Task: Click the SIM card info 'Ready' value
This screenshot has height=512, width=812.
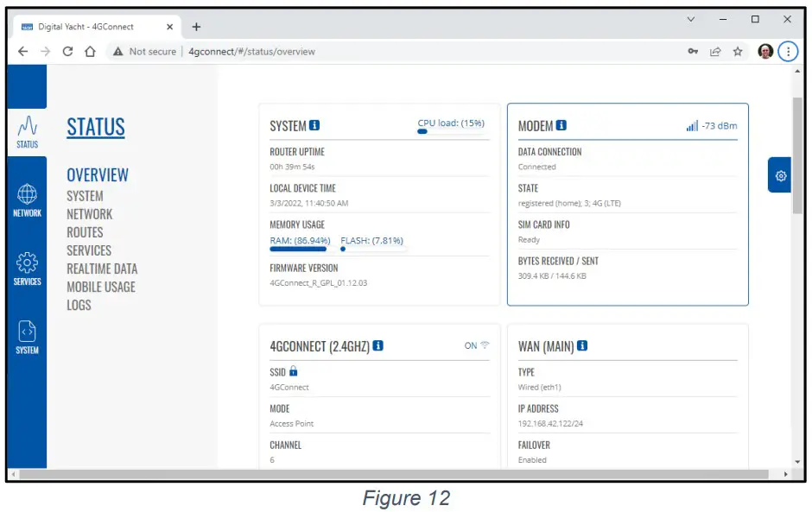Action: (x=529, y=240)
